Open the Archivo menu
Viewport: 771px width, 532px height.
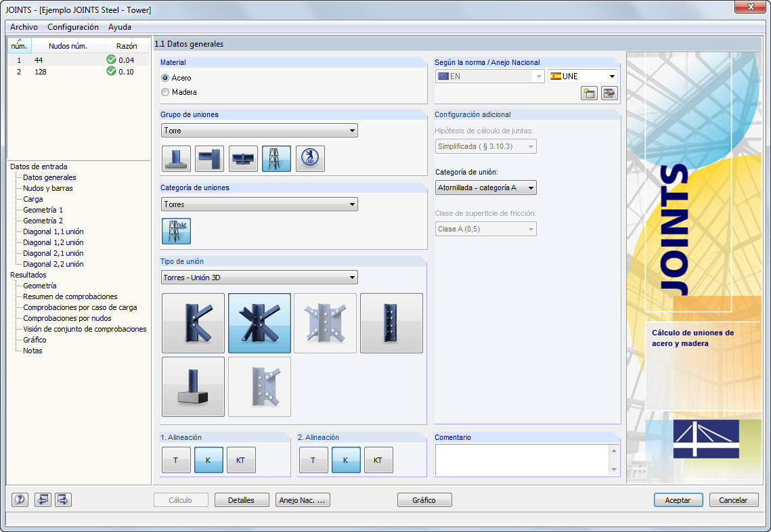pos(24,27)
